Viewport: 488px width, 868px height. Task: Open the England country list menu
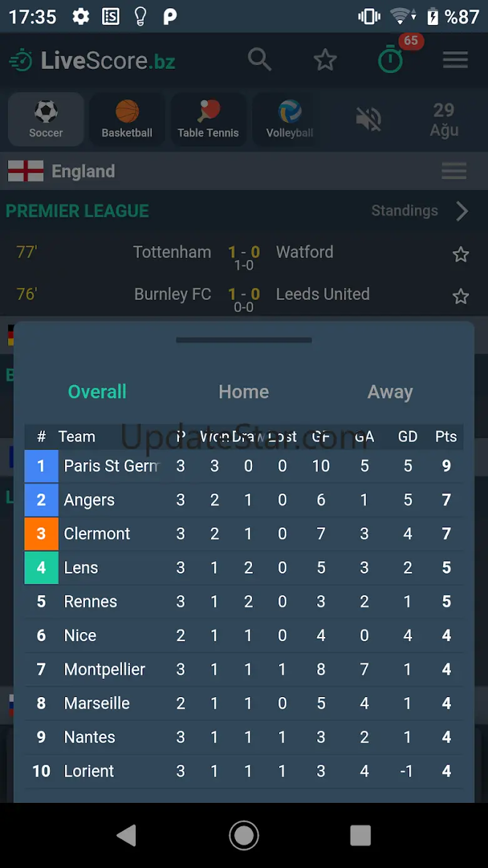pyautogui.click(x=454, y=171)
